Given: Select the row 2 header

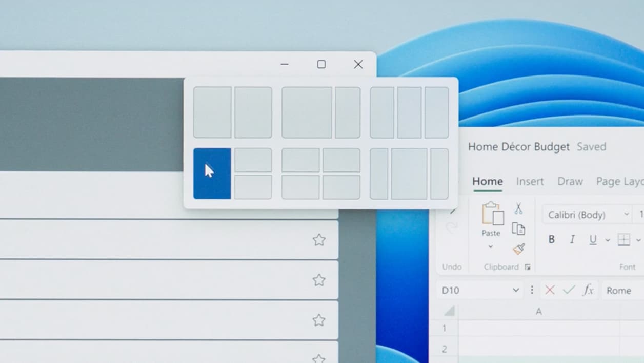Looking at the screenshot, I should click(x=444, y=349).
